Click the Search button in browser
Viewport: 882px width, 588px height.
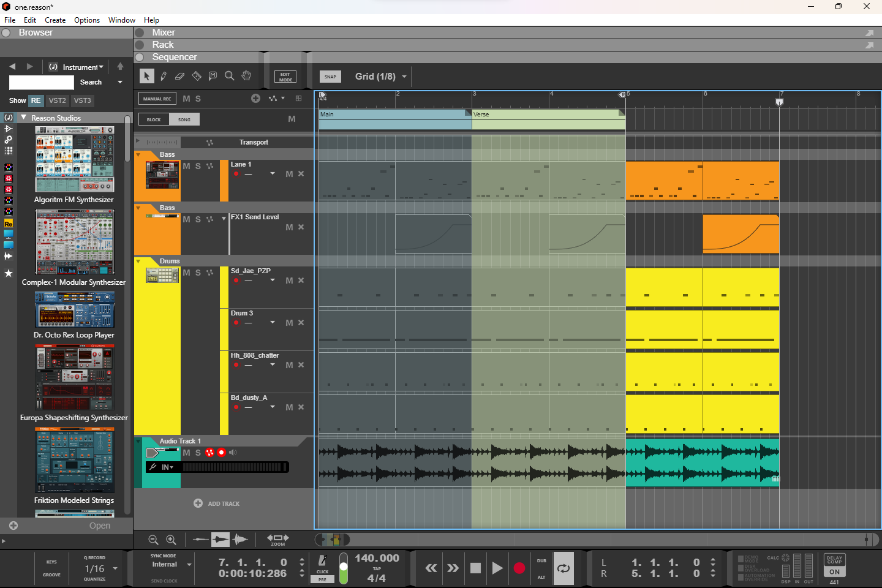91,82
